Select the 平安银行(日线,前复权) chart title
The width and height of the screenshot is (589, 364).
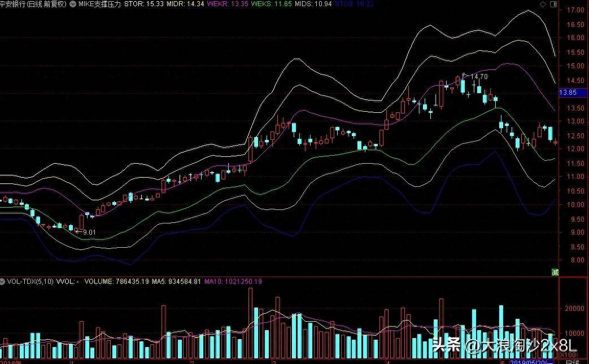[x=33, y=4]
